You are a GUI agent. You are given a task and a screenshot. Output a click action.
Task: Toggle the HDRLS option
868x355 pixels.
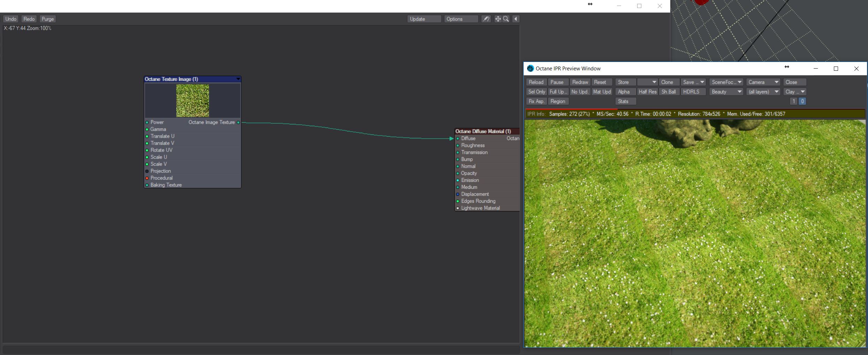[693, 92]
